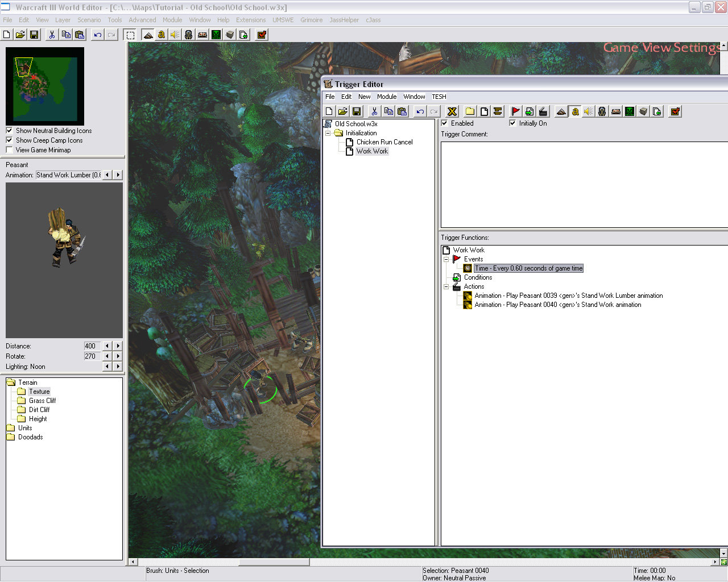The image size is (728, 582).
Task: Add new trigger comment in Trigger Editor toolbar
Action: click(x=498, y=111)
